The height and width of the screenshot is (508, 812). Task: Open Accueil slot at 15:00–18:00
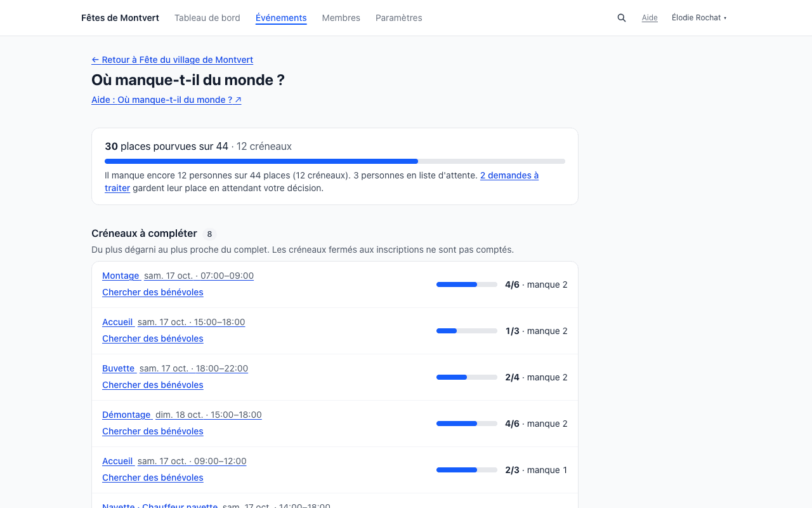coord(173,322)
